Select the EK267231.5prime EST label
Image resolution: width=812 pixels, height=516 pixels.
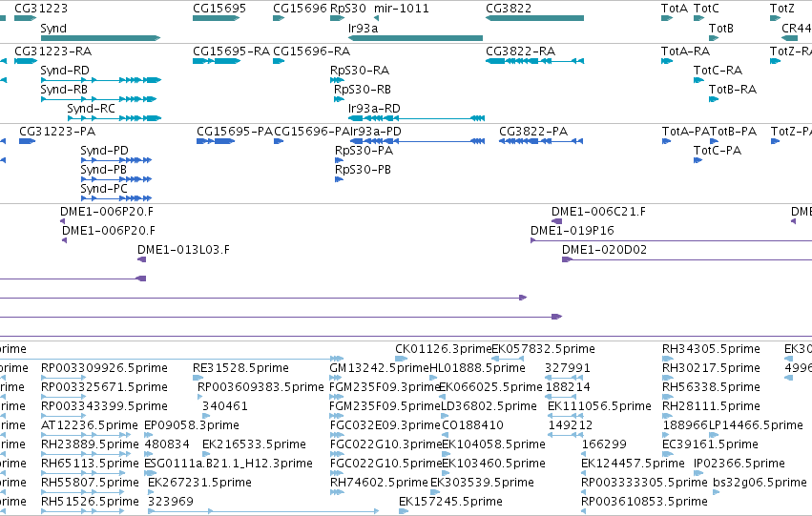point(199,483)
